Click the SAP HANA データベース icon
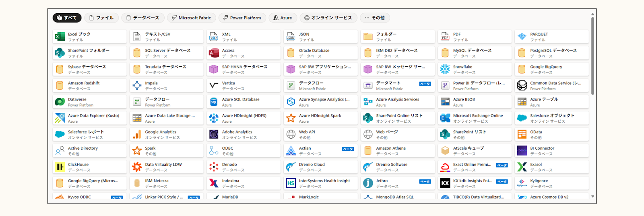 214,69
